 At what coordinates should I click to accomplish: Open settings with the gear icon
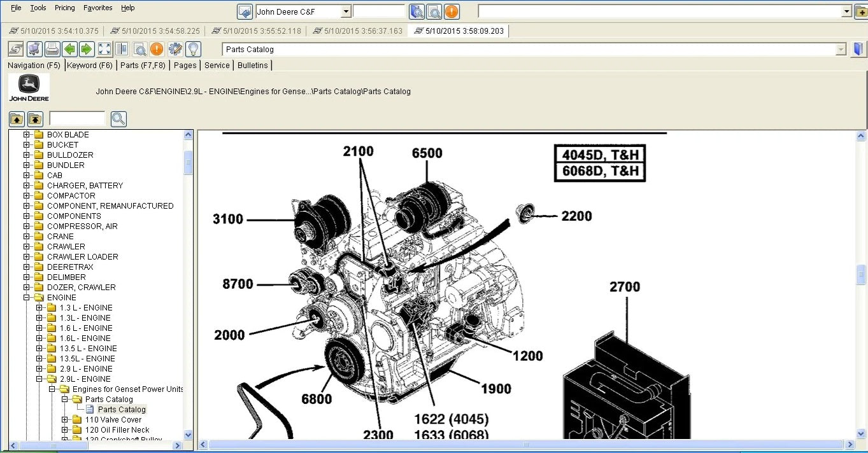(x=175, y=49)
